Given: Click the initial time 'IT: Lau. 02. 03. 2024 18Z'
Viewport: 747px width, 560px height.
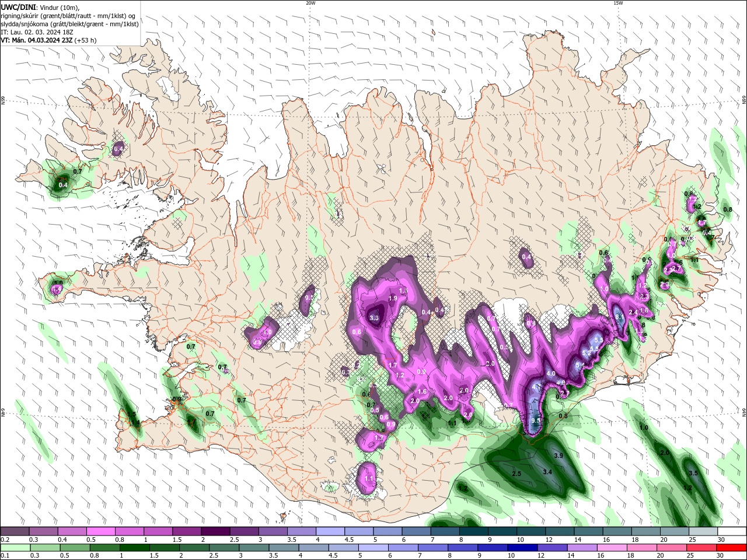Looking at the screenshot, I should [37, 32].
